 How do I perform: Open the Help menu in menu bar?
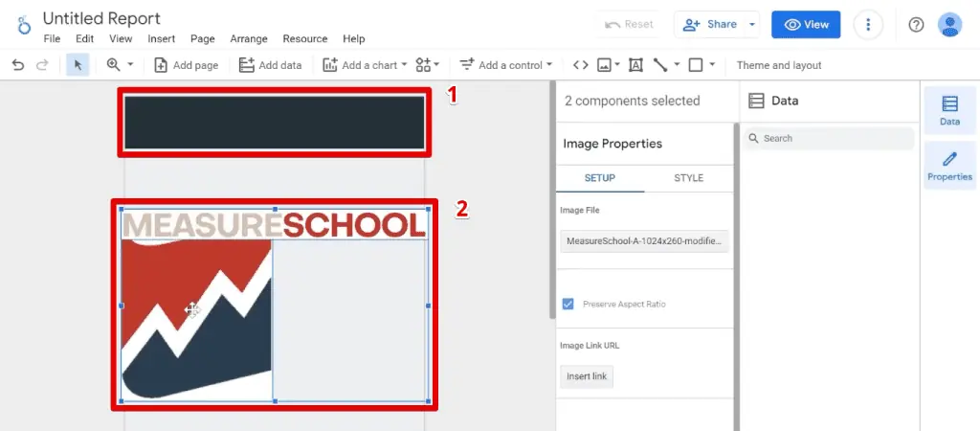tap(354, 38)
